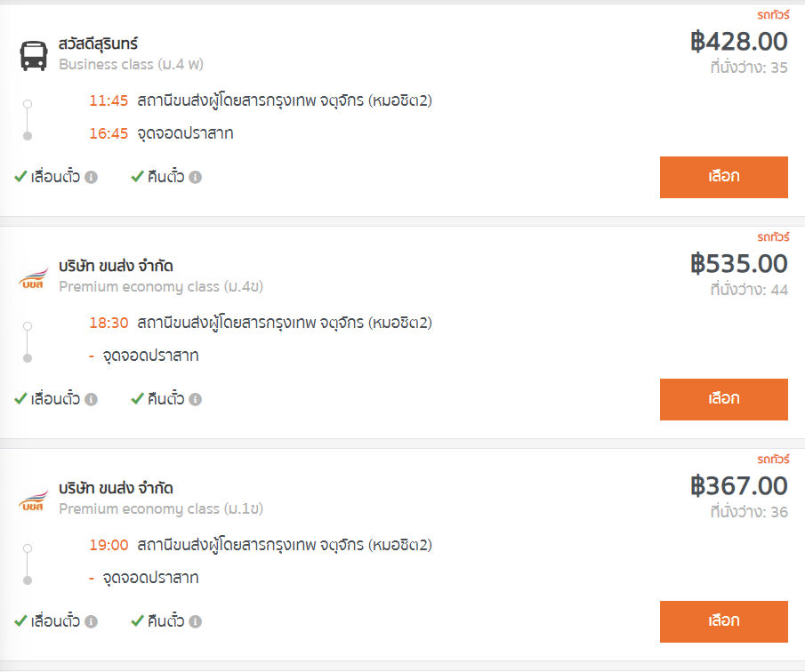Click the จุดจอดปราสาท stop at 16:45
This screenshot has height=672, width=805.
(x=185, y=134)
